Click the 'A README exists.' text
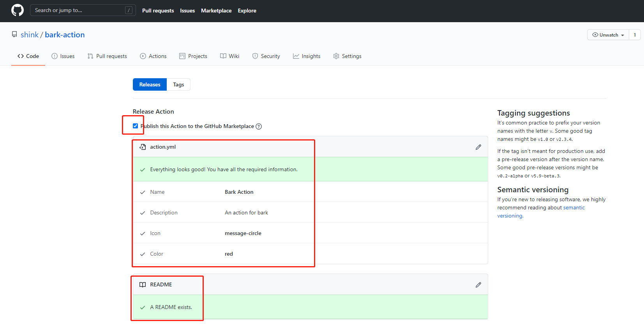The height and width of the screenshot is (330, 644). (171, 307)
